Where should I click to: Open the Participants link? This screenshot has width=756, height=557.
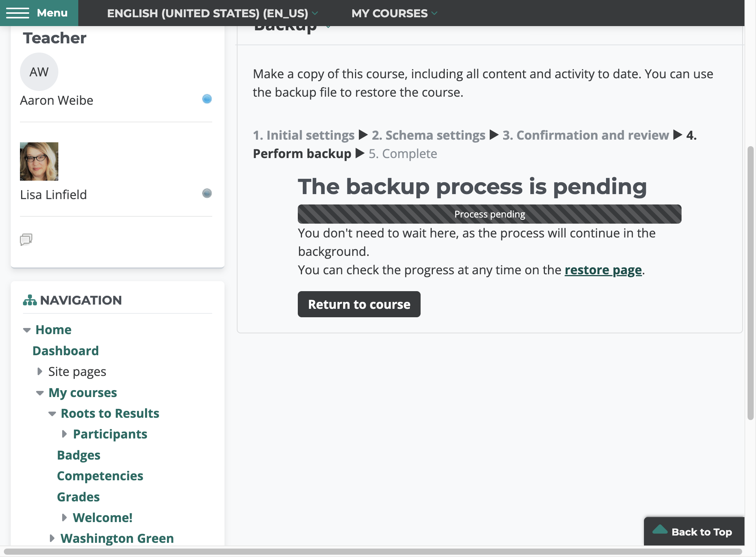click(110, 434)
